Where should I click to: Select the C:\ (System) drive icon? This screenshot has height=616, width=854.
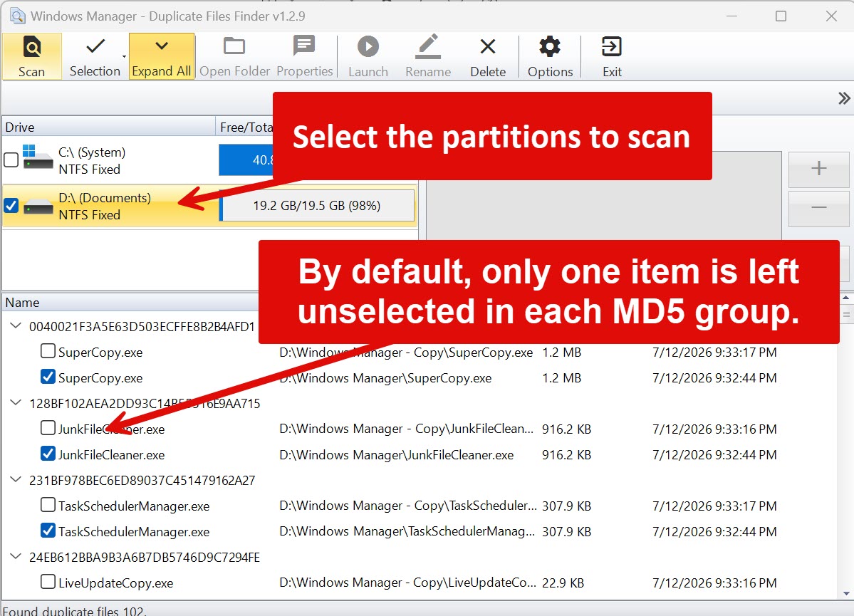[38, 157]
